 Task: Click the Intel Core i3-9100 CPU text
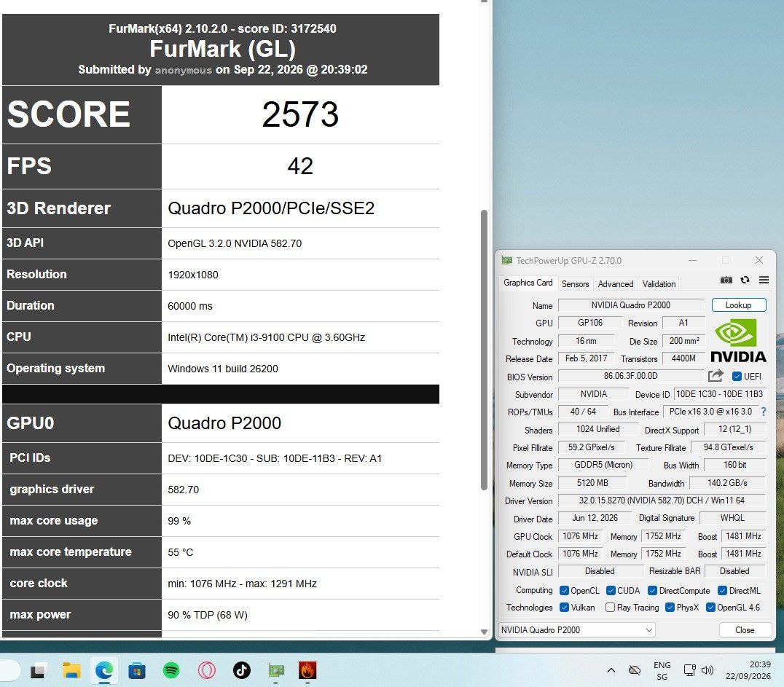pos(267,337)
